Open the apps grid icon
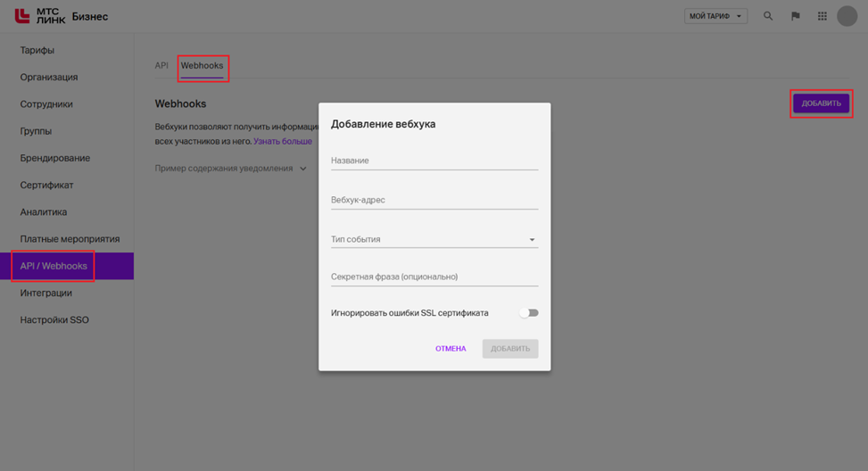The image size is (868, 471). pos(822,16)
